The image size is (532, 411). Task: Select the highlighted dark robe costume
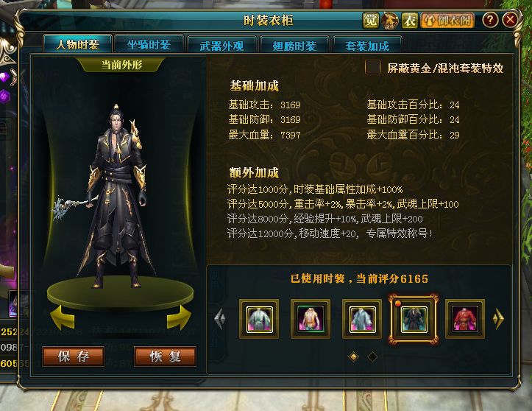click(x=414, y=319)
